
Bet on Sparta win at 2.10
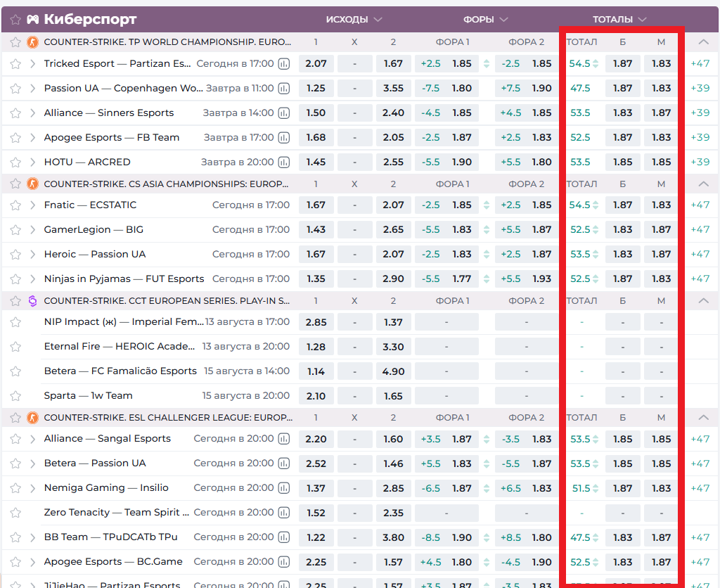pyautogui.click(x=316, y=395)
